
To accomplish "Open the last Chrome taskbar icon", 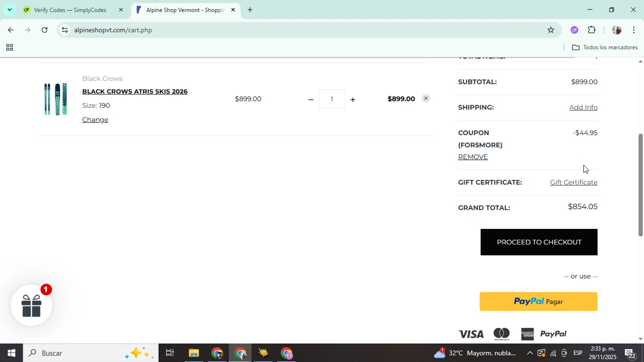I will (x=287, y=353).
